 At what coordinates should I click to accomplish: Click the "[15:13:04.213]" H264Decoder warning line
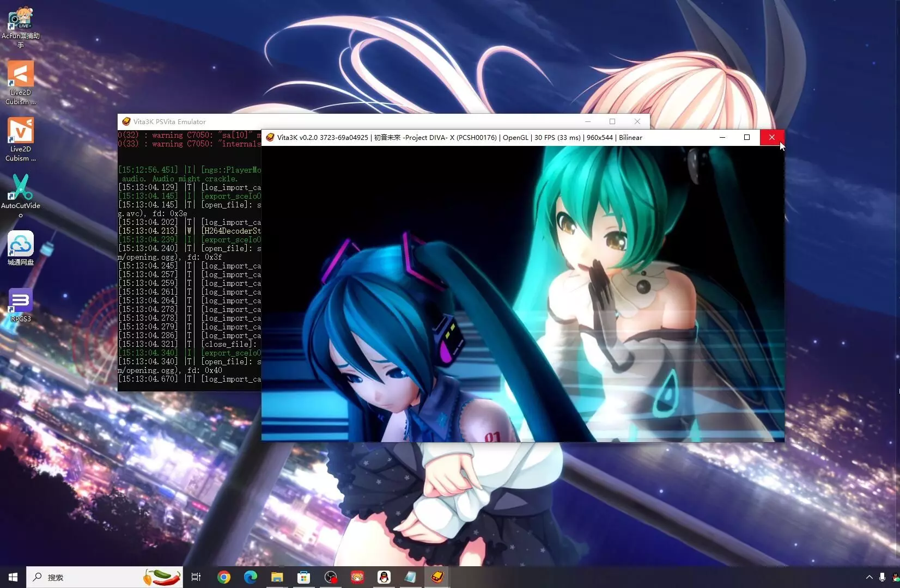(190, 231)
